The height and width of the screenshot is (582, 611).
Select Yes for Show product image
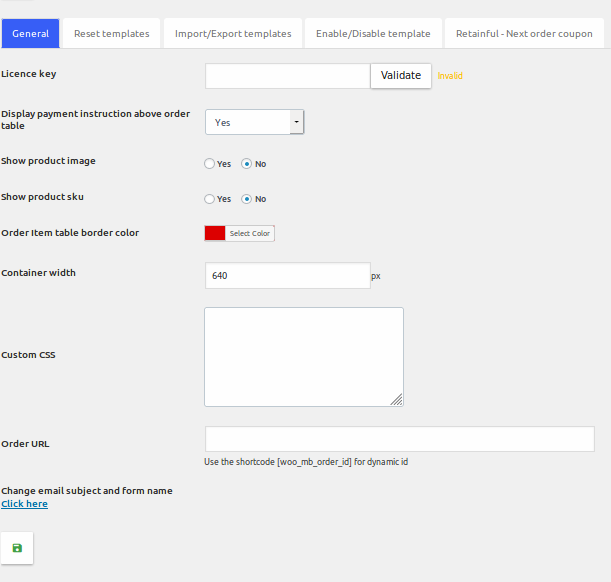(210, 164)
